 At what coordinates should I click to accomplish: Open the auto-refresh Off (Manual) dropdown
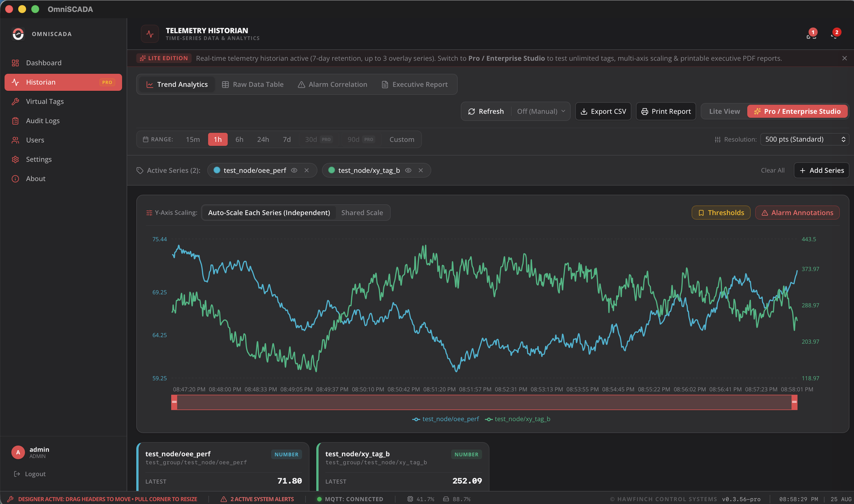(540, 111)
